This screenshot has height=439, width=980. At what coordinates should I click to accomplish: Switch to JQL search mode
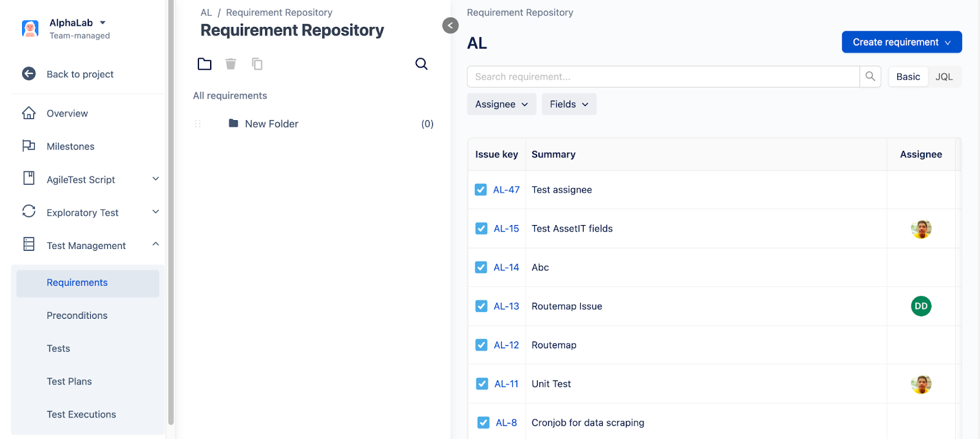pos(944,77)
